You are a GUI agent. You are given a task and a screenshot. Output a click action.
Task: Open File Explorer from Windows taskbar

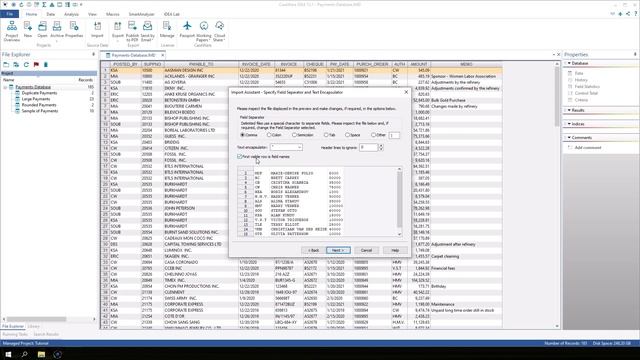(x=41, y=354)
